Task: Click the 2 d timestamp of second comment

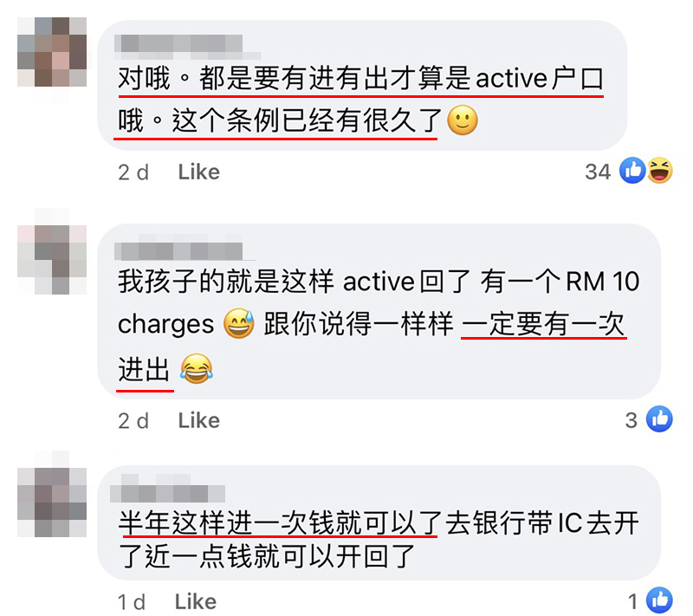Action: [133, 421]
